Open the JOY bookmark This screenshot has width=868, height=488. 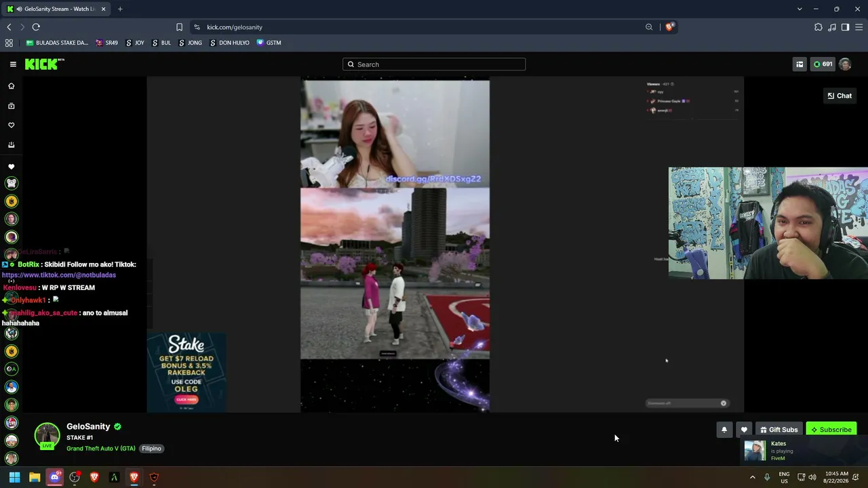pos(135,43)
